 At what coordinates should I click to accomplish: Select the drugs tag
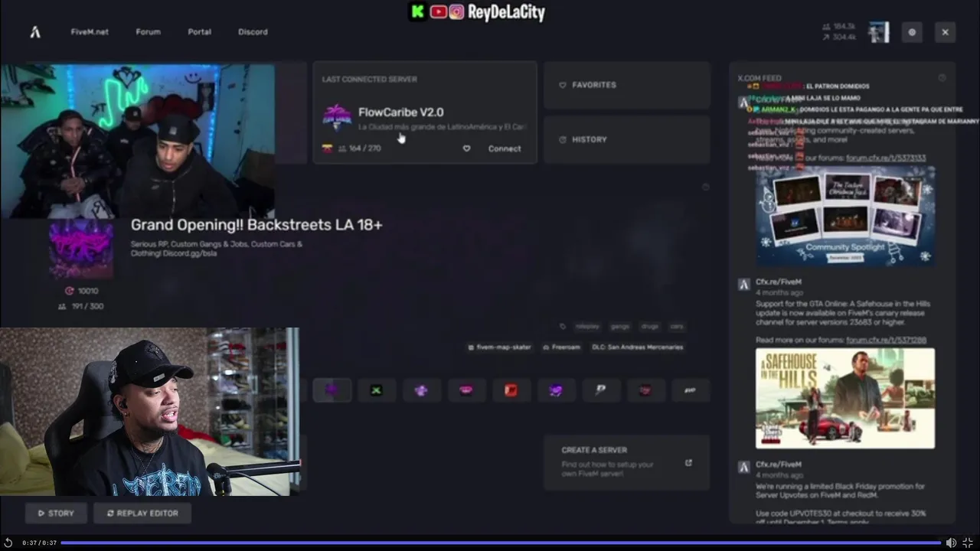pyautogui.click(x=650, y=327)
